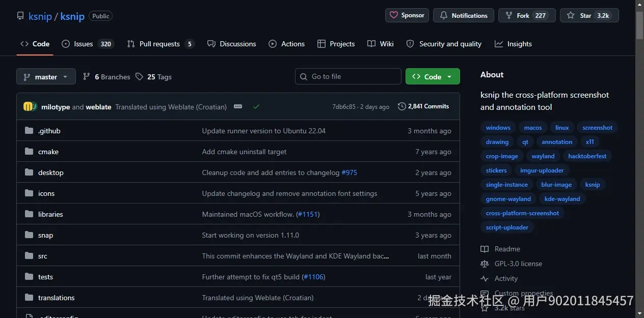Image resolution: width=644 pixels, height=318 pixels.
Task: Select the imgur-uploader topic tag
Action: click(x=542, y=170)
